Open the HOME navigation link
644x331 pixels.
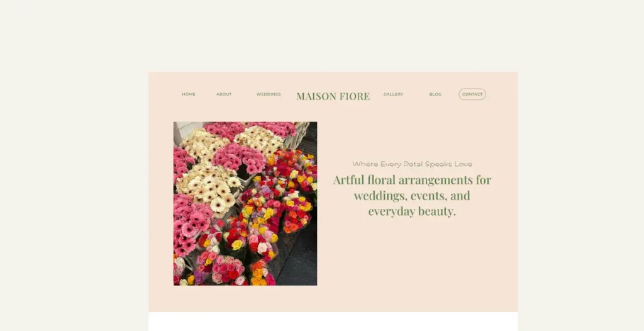(x=189, y=94)
